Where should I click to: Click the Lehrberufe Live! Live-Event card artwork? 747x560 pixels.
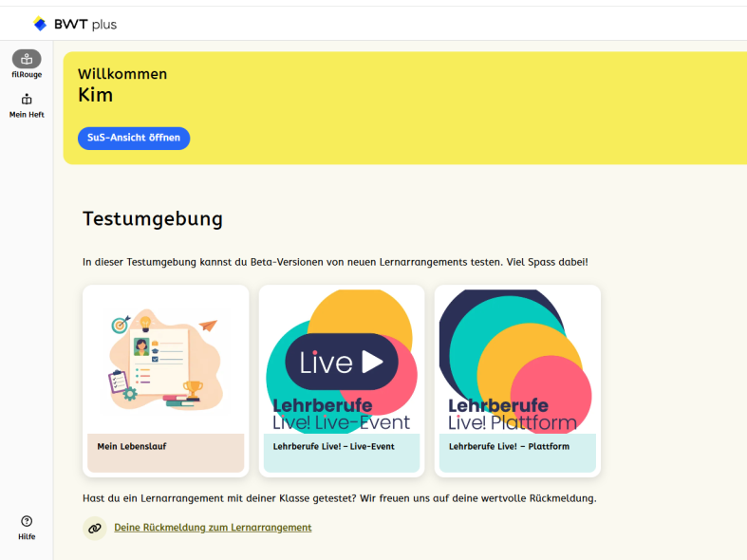coord(342,362)
